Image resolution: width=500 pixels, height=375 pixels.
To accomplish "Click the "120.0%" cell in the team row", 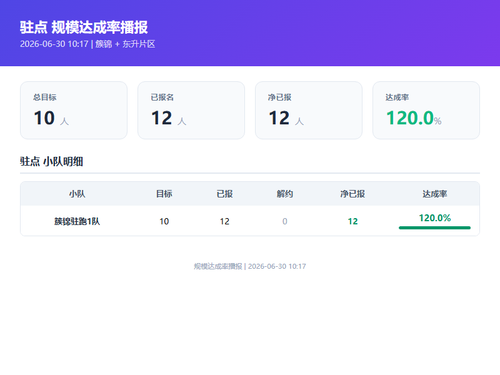I will pyautogui.click(x=435, y=218).
